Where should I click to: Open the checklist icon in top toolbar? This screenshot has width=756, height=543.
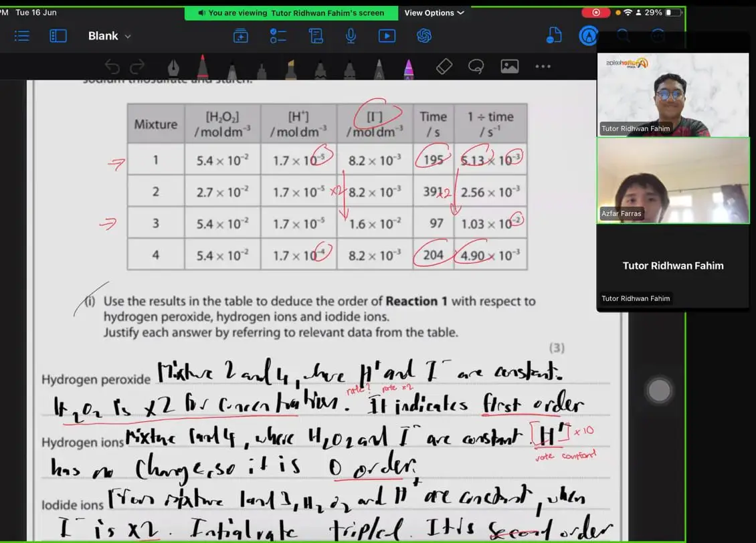click(x=278, y=36)
